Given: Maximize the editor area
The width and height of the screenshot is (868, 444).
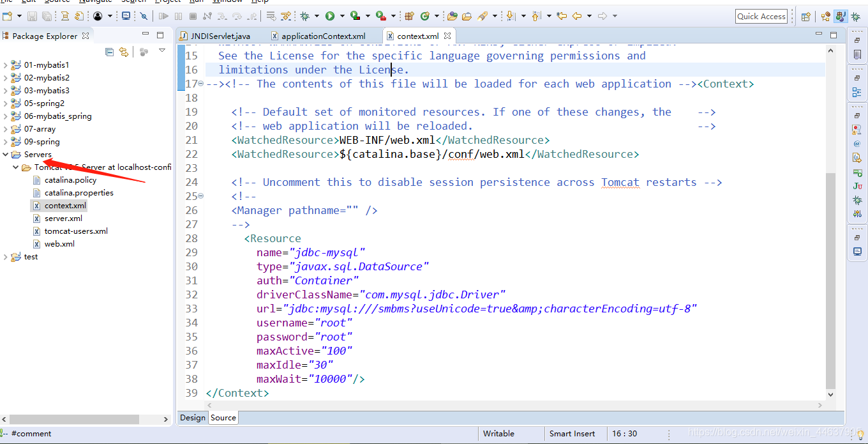Looking at the screenshot, I should click(x=834, y=35).
